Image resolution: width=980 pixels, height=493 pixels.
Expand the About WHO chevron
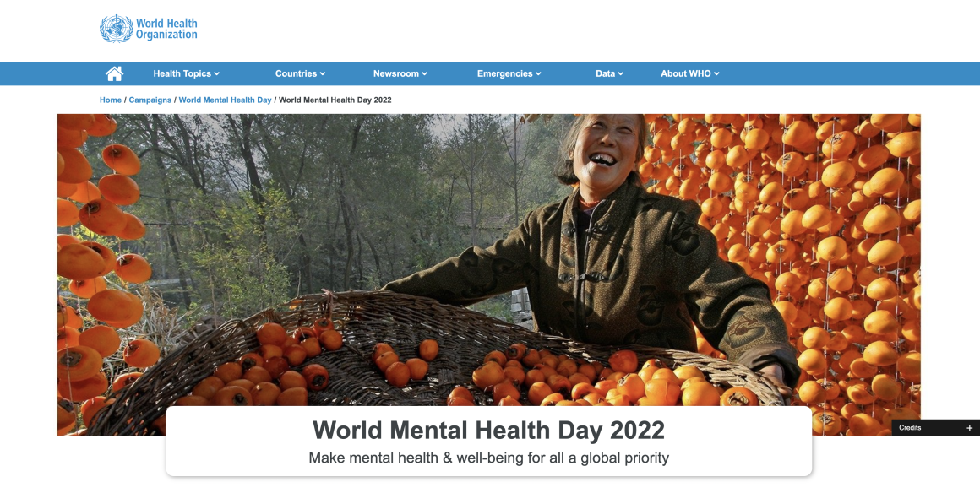pyautogui.click(x=716, y=73)
